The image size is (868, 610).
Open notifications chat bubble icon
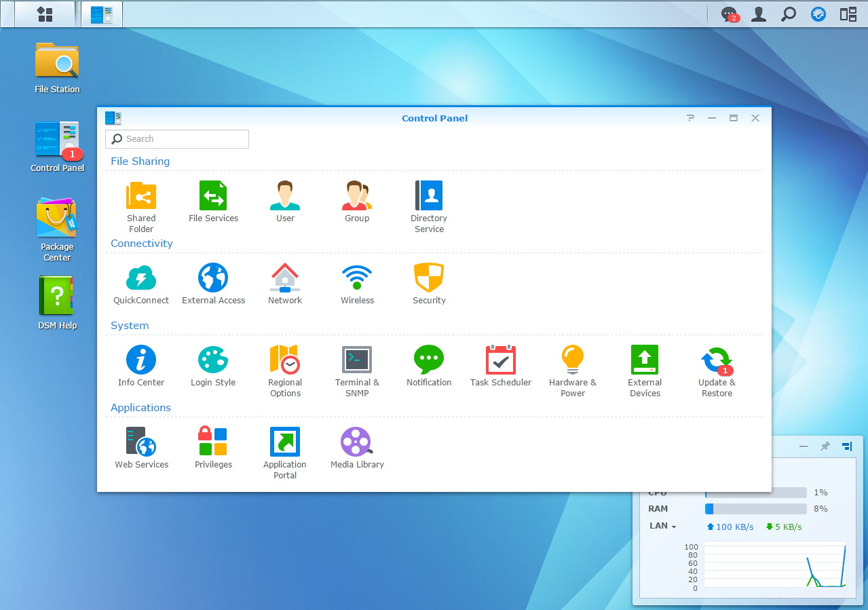[x=730, y=14]
